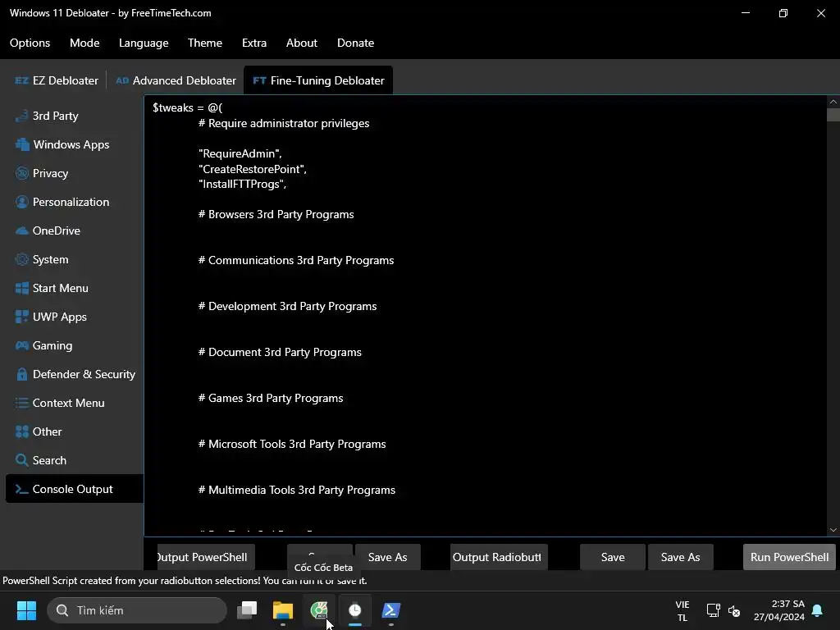Open the Extra menu
The image size is (840, 630).
[x=254, y=43]
